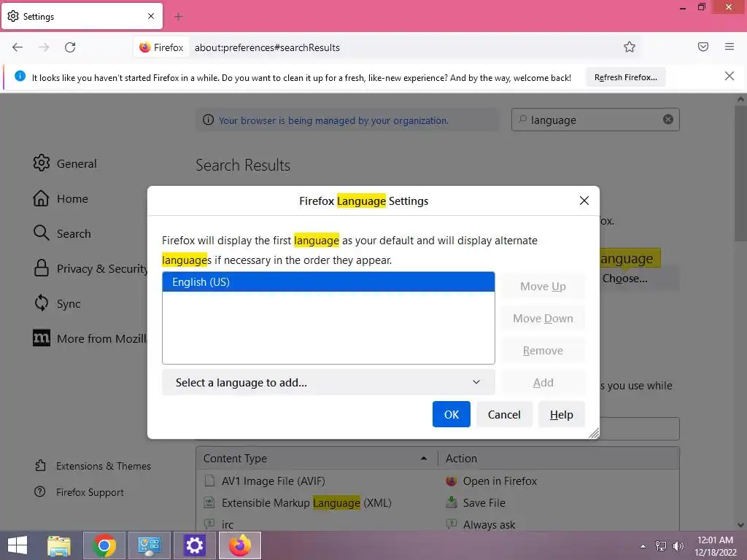Screen dimensions: 747x560
Task: Click Firefox identity icon in address bar
Action: coord(161,47)
